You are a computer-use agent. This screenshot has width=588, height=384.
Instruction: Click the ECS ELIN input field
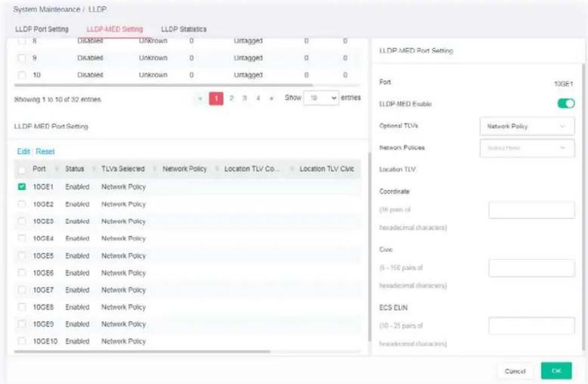(x=531, y=325)
